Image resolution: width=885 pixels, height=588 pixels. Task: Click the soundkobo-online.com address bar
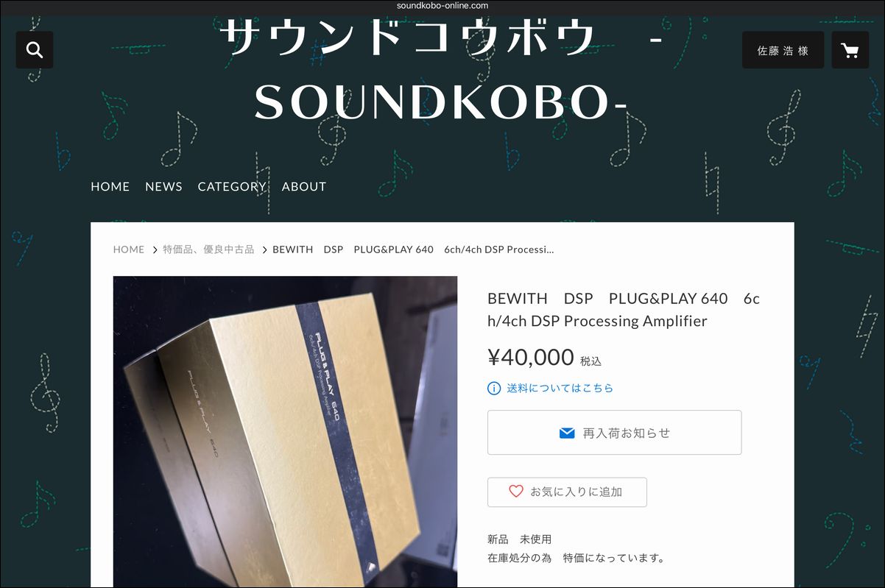tap(442, 6)
